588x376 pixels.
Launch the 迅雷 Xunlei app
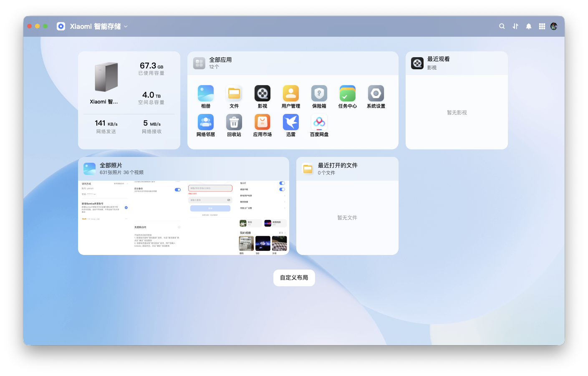click(291, 122)
